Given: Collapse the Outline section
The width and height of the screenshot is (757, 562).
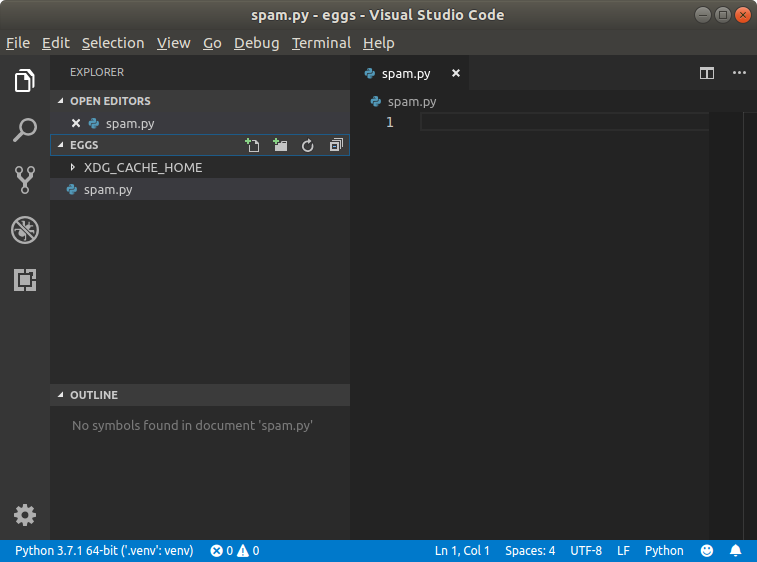Looking at the screenshot, I should (61, 395).
